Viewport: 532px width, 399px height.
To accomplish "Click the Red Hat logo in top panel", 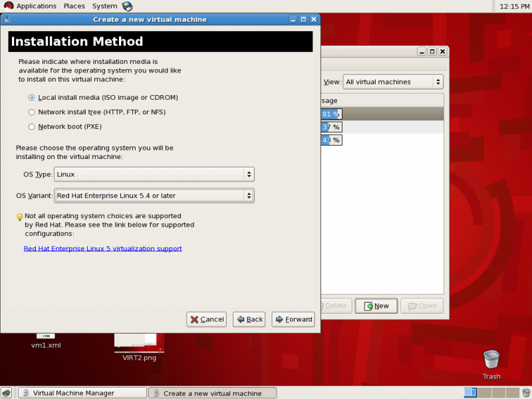I will tap(9, 6).
